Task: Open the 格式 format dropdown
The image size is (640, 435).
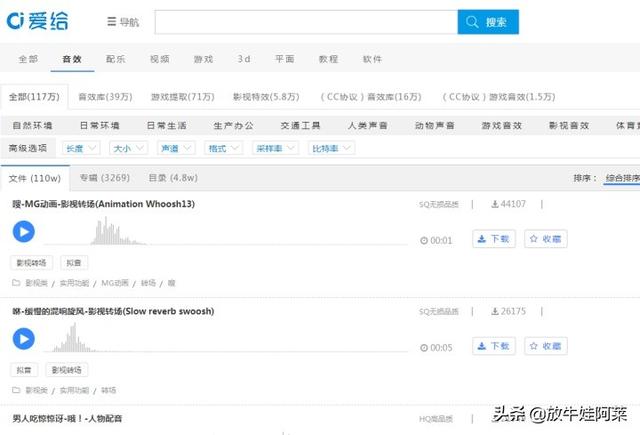Action: (x=223, y=148)
